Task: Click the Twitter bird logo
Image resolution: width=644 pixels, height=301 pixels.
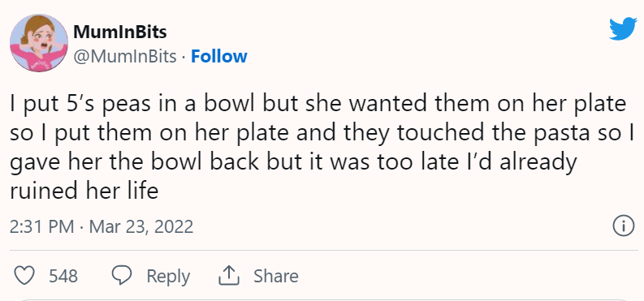Action: [623, 28]
